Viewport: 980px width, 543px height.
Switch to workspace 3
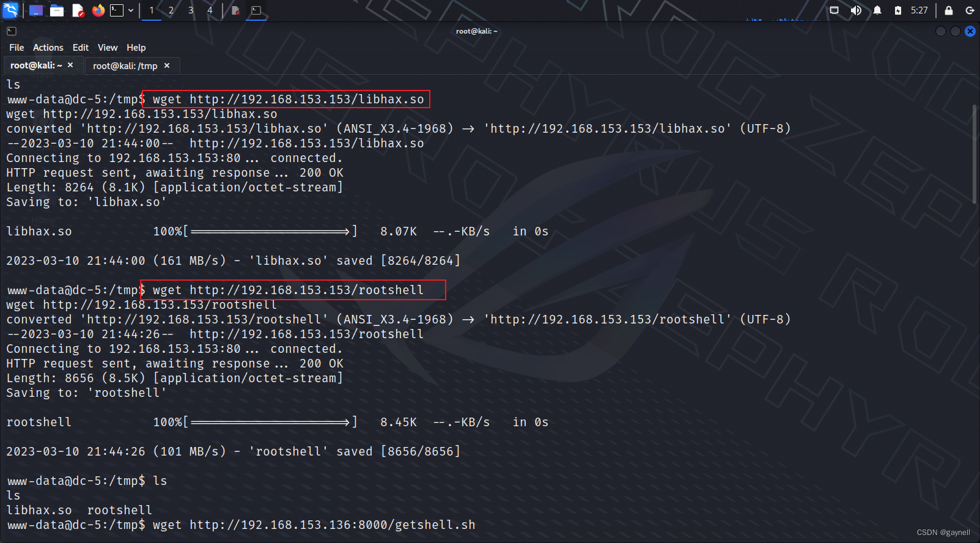191,10
